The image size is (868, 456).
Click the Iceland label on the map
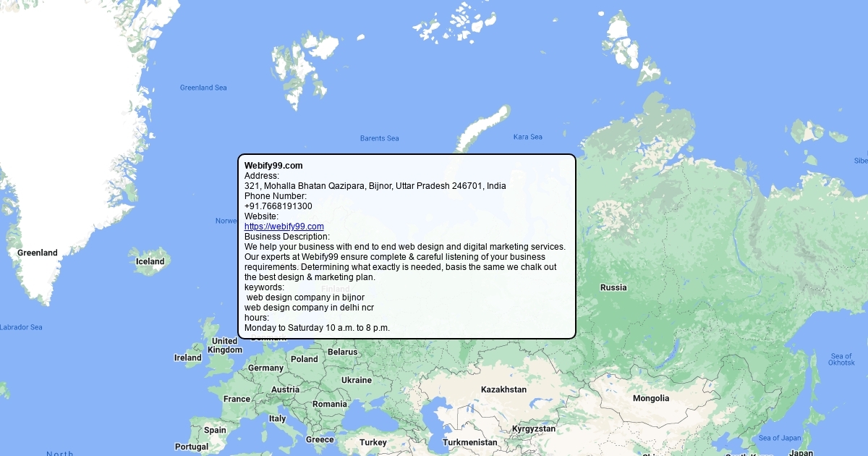[150, 261]
